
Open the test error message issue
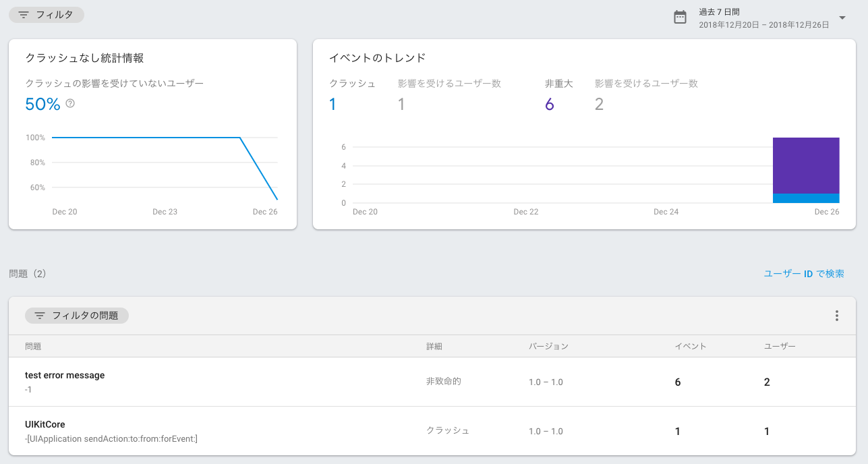65,375
